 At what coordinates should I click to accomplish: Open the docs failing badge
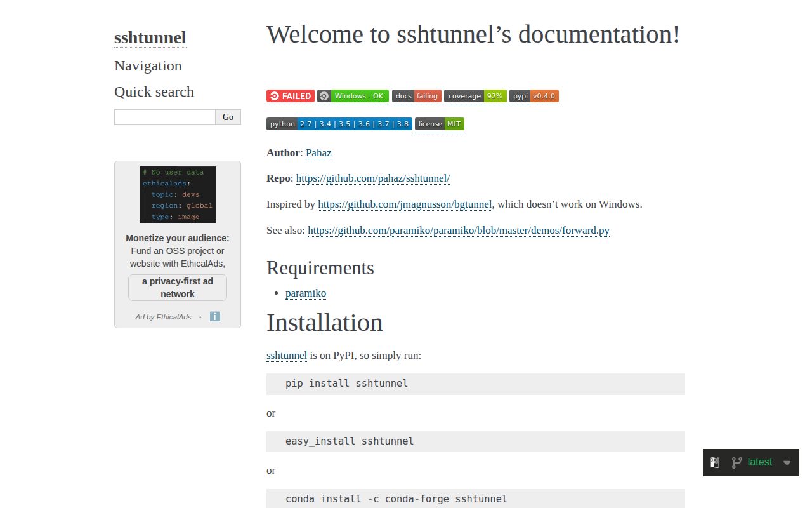(x=417, y=96)
